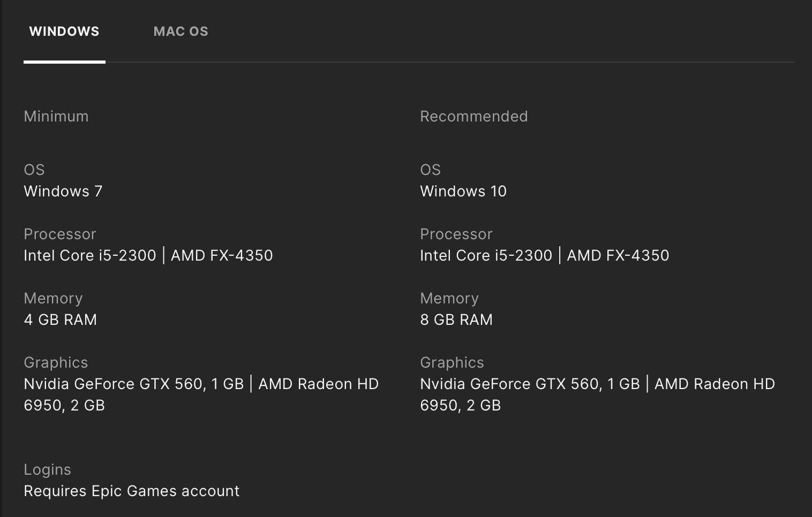
Task: Click the graphics card text under Recommended
Action: pyautogui.click(x=597, y=384)
